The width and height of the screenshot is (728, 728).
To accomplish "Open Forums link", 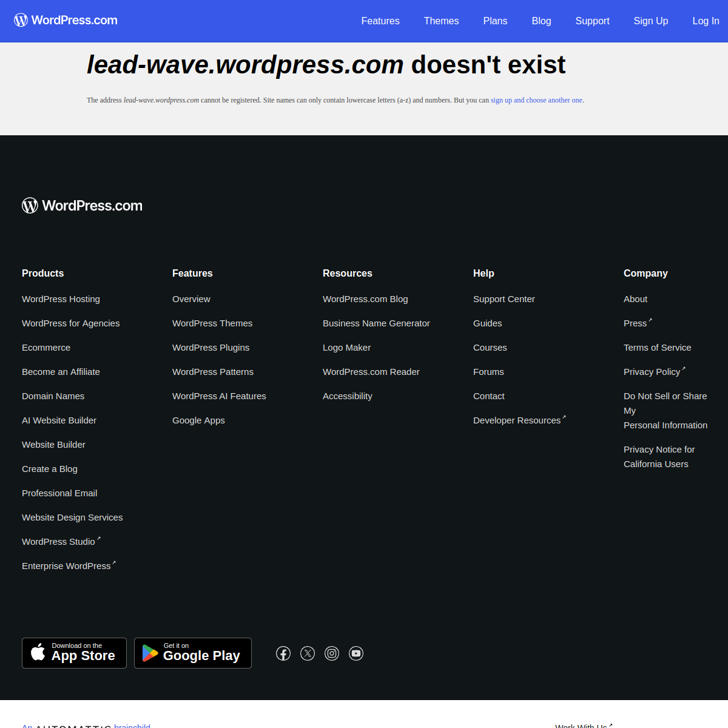I will (488, 372).
